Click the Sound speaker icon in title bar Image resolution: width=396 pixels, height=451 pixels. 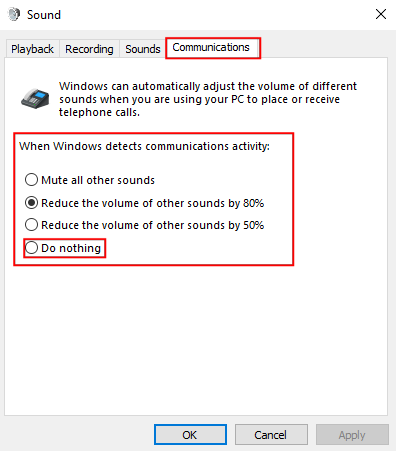pyautogui.click(x=14, y=15)
